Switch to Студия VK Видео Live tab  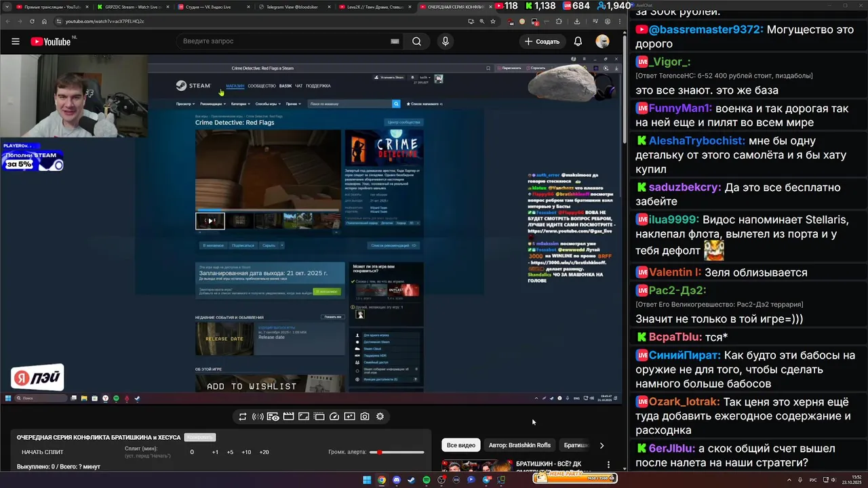click(x=214, y=7)
